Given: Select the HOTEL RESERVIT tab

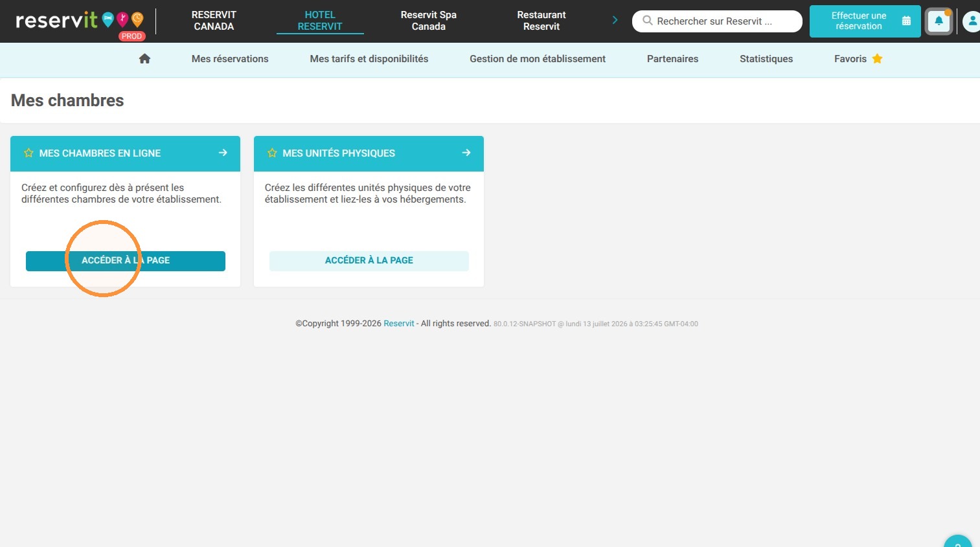Looking at the screenshot, I should (x=320, y=21).
